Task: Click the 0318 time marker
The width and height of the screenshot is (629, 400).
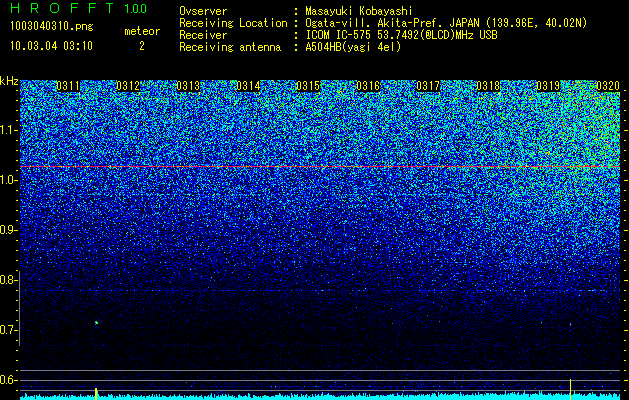Action: click(x=488, y=86)
